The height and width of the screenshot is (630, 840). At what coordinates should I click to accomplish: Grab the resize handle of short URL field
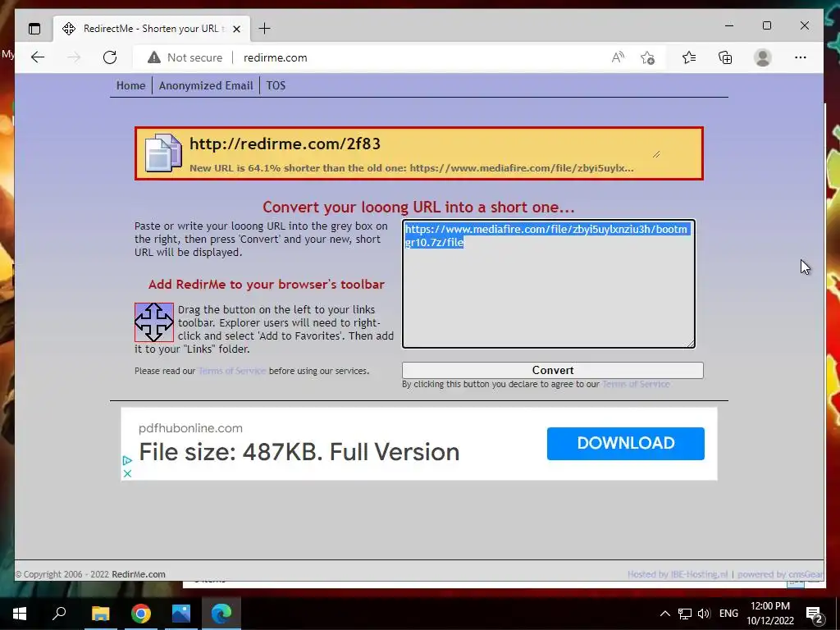[657, 154]
